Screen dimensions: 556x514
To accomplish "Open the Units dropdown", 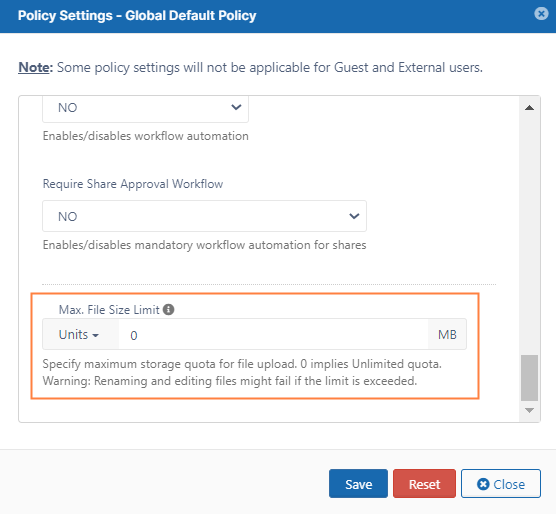I will tap(80, 334).
